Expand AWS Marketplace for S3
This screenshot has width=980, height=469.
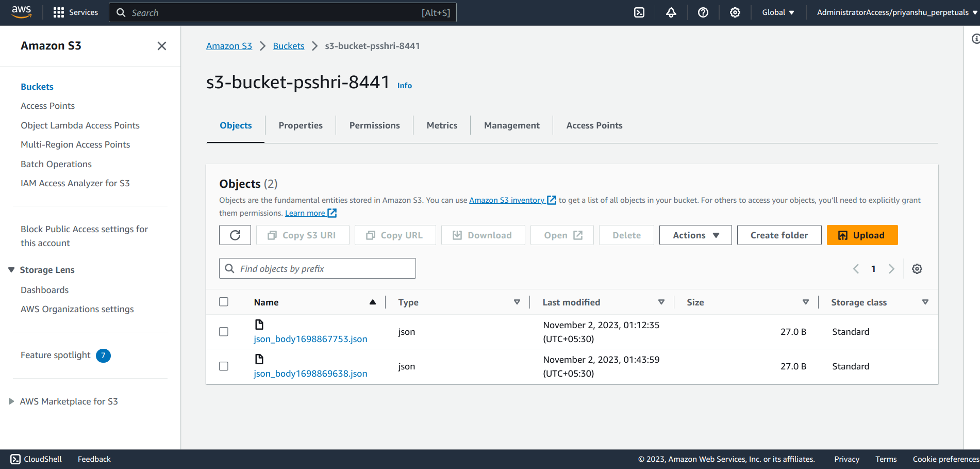(11, 401)
